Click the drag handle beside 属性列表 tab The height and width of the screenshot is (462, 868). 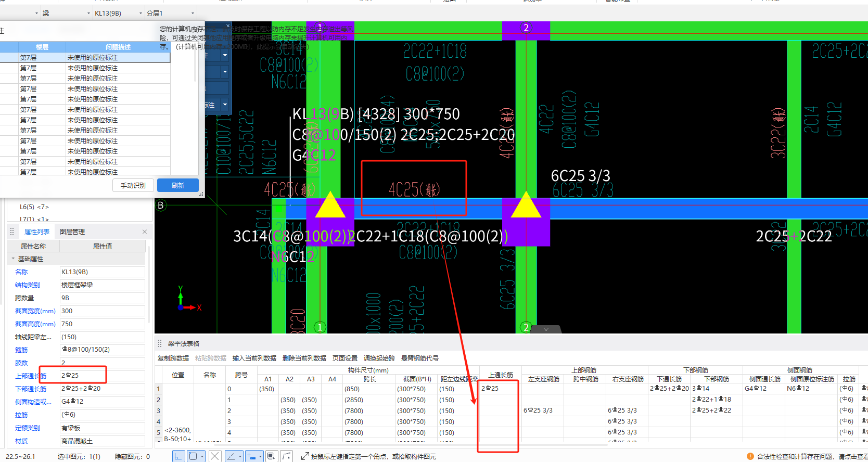click(x=12, y=232)
